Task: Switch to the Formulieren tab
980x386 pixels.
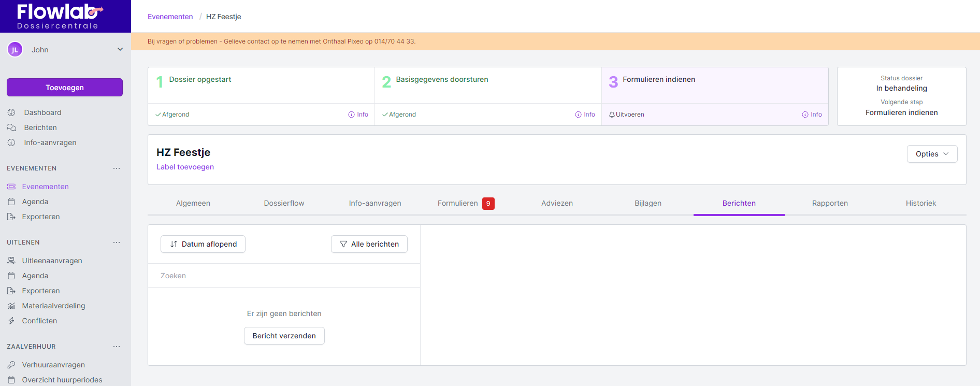Action: tap(458, 203)
